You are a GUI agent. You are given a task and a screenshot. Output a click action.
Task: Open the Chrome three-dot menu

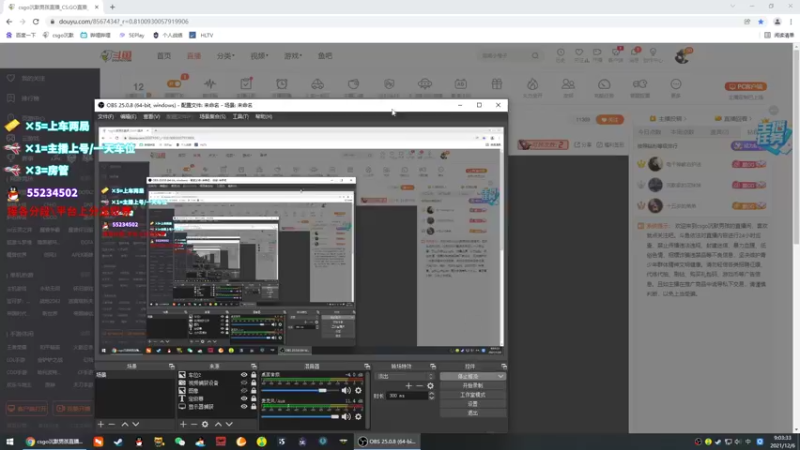tap(791, 22)
